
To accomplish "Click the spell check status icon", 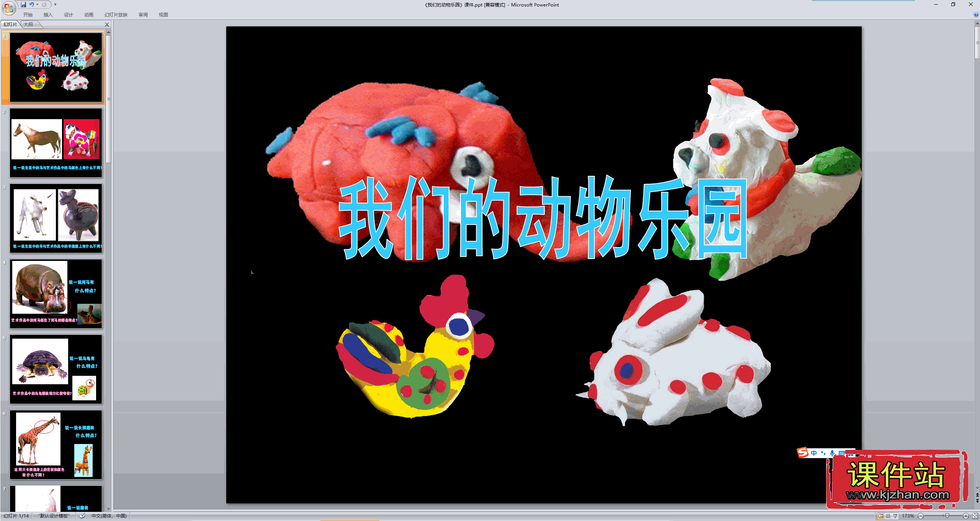I will point(82,516).
